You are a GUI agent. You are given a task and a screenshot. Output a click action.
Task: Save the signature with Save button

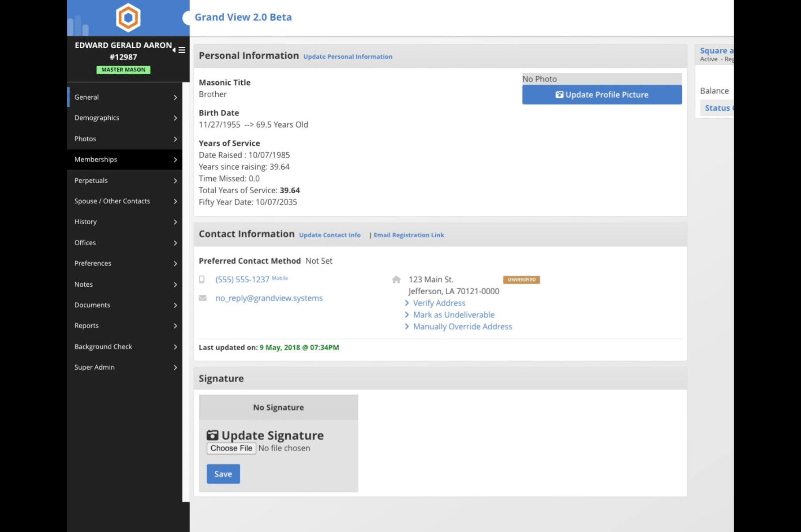click(223, 474)
